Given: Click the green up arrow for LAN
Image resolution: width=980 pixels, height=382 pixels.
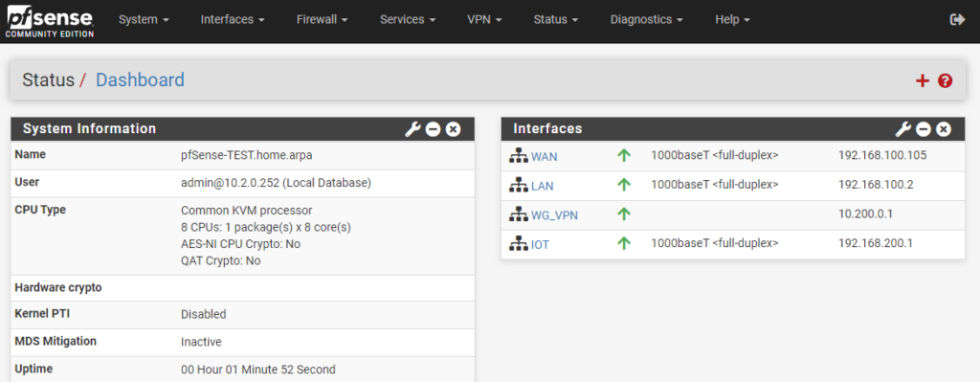Looking at the screenshot, I should click(624, 185).
